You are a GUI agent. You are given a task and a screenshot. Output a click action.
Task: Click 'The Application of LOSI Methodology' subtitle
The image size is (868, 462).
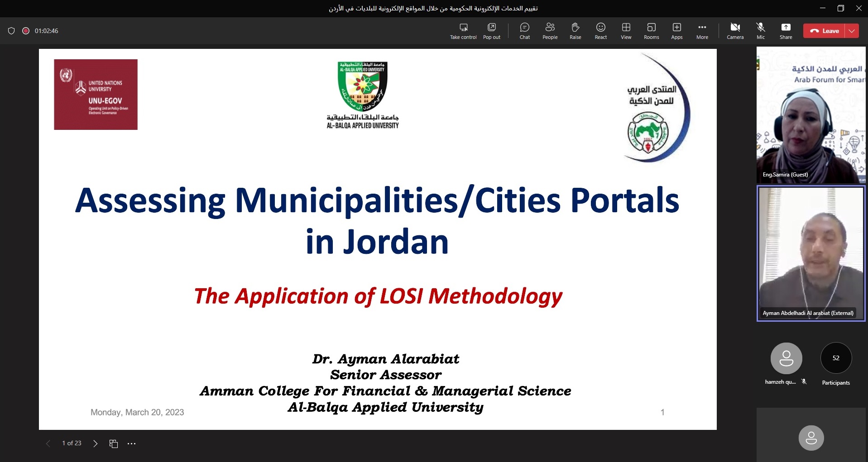coord(378,297)
